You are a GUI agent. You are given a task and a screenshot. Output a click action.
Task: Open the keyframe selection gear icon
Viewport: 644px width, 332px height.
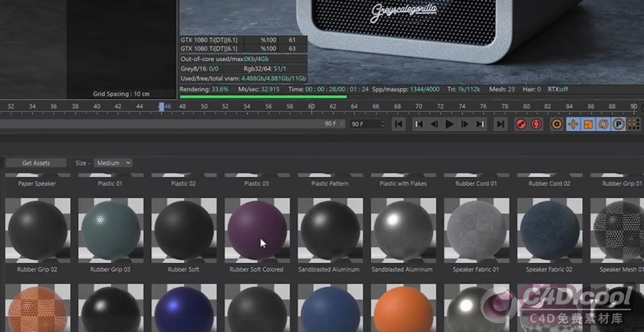pyautogui.click(x=557, y=124)
